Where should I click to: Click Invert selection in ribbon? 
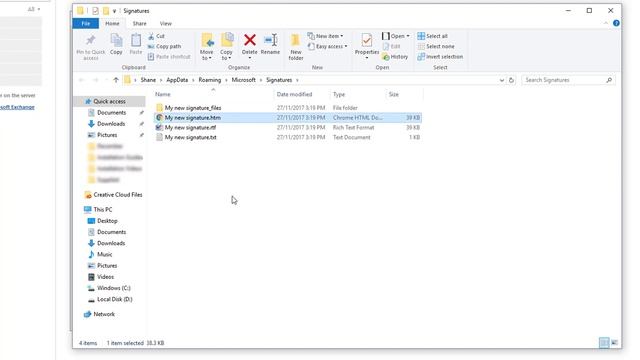(440, 57)
